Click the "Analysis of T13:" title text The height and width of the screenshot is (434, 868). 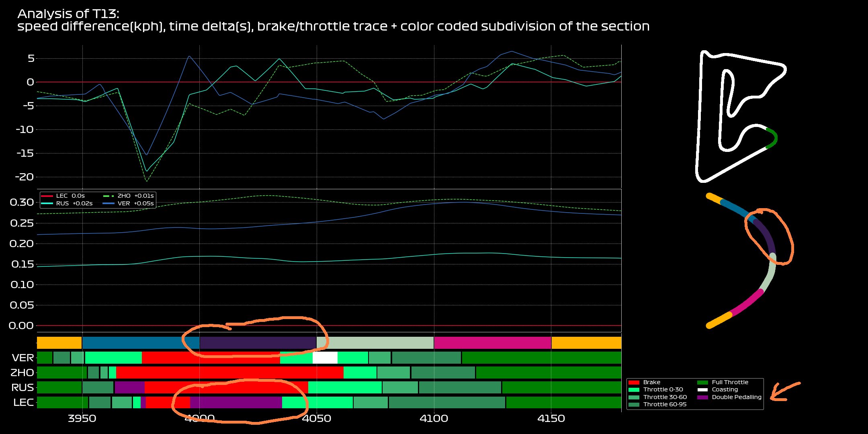click(x=68, y=14)
